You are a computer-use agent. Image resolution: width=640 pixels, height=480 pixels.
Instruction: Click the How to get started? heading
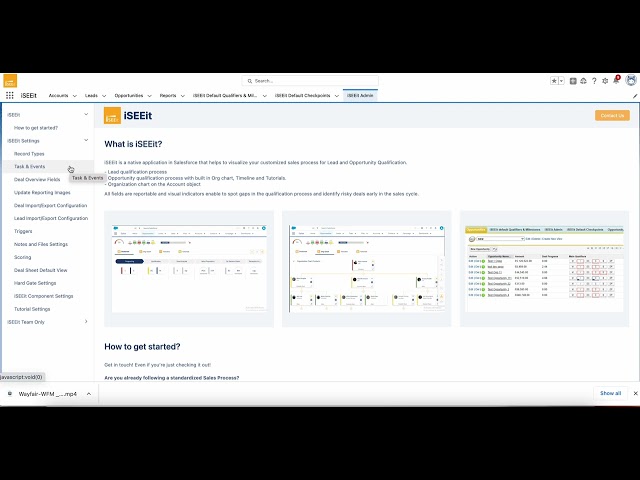(142, 347)
